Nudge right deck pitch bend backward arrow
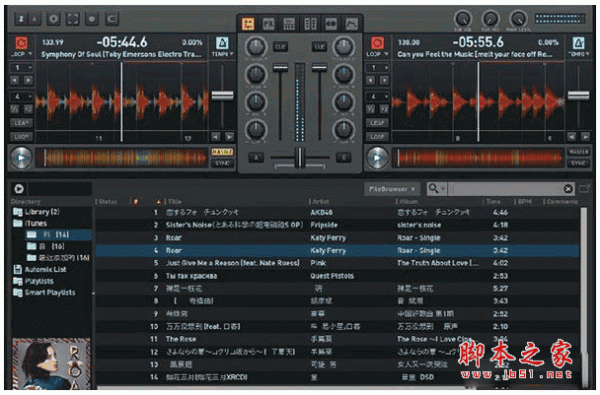 pos(572,137)
